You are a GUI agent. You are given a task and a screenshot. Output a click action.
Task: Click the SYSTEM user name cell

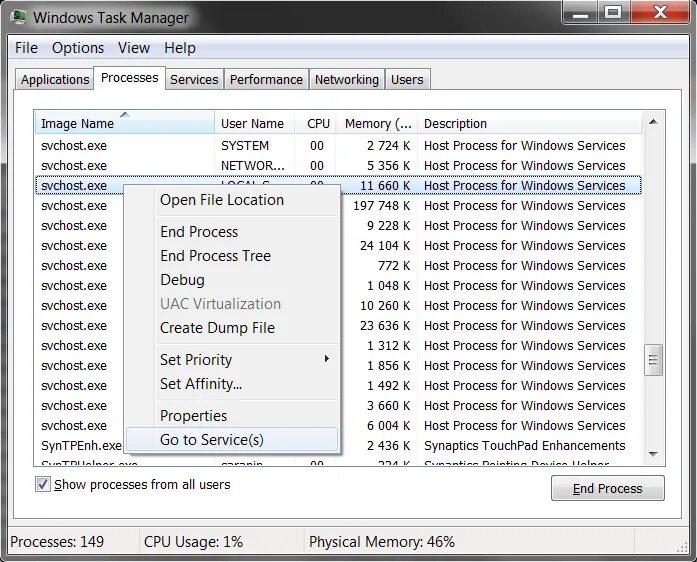[245, 146]
